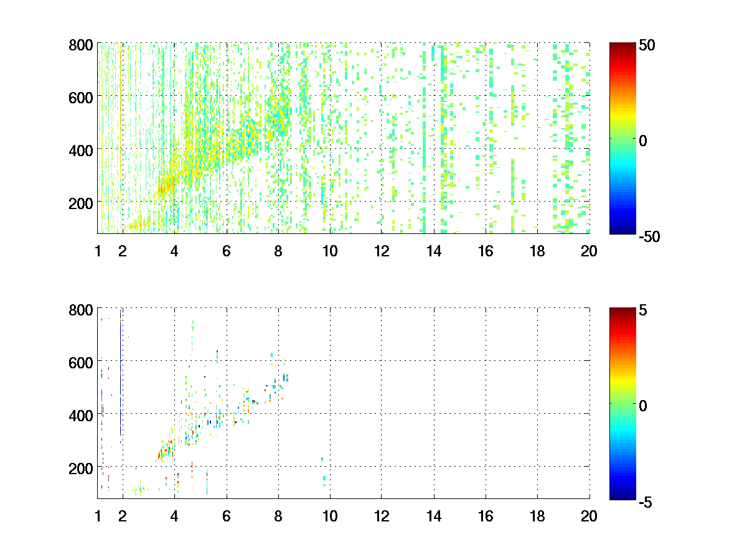Click the '800' y-axis label of top plot
Screen dimensions: 747x560
[81, 45]
